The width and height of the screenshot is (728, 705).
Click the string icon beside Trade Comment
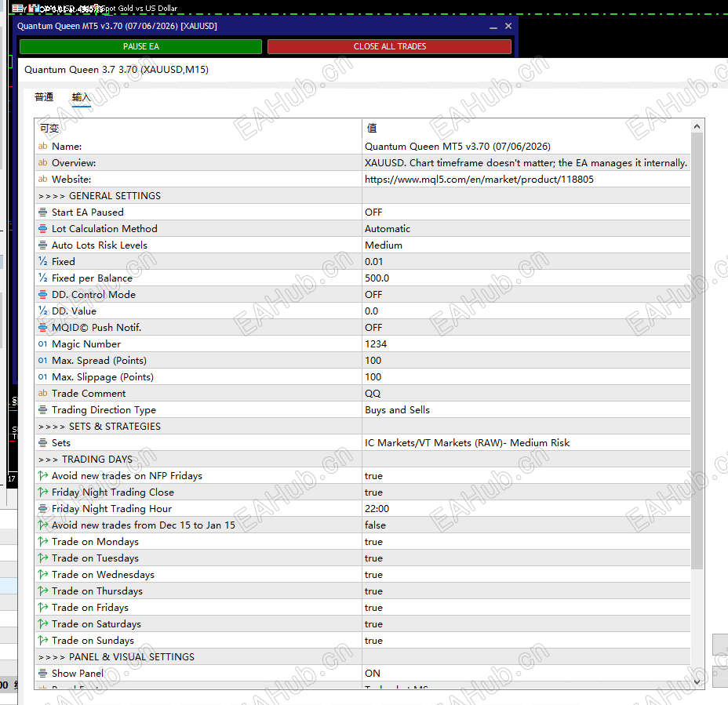point(42,393)
